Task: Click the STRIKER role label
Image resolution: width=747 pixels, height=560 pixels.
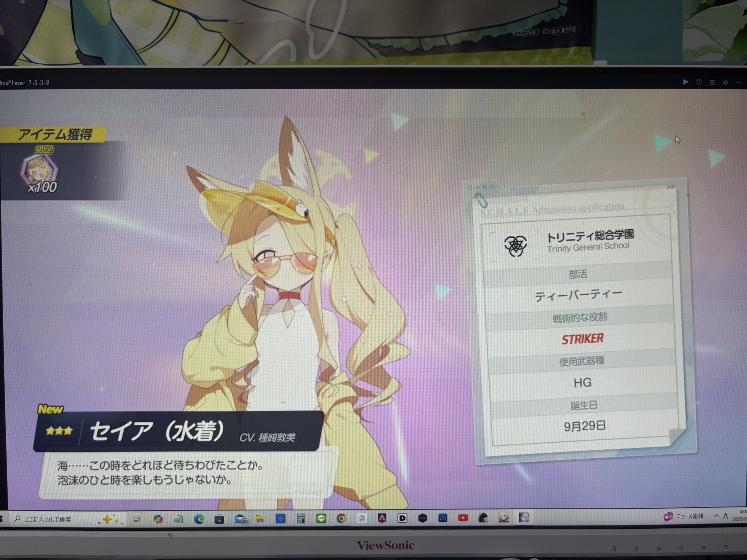Action: point(582,339)
